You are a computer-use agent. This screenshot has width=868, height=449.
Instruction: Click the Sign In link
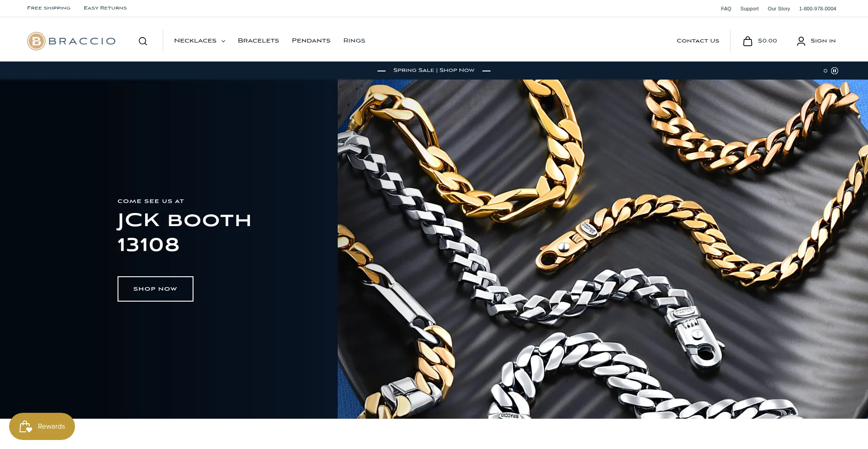pos(823,41)
